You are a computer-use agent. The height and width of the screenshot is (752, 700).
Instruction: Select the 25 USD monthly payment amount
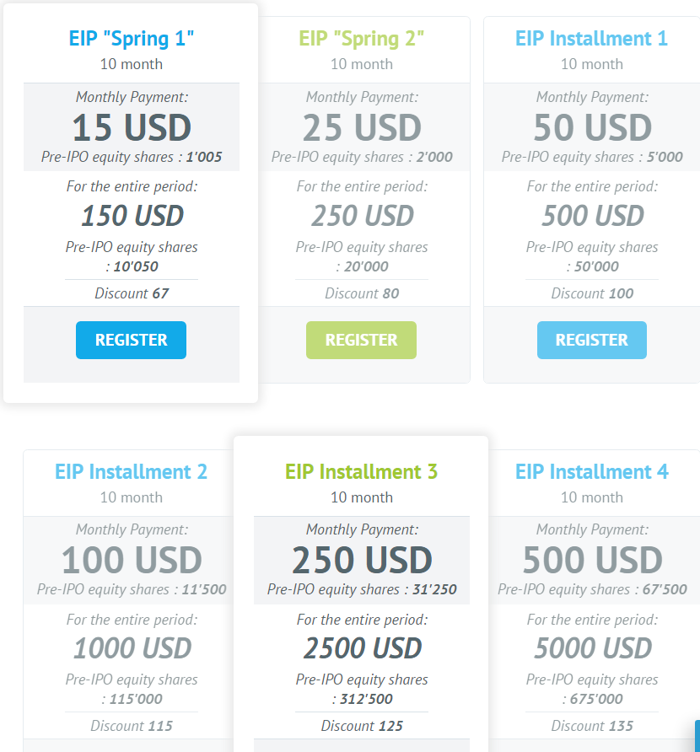(362, 128)
